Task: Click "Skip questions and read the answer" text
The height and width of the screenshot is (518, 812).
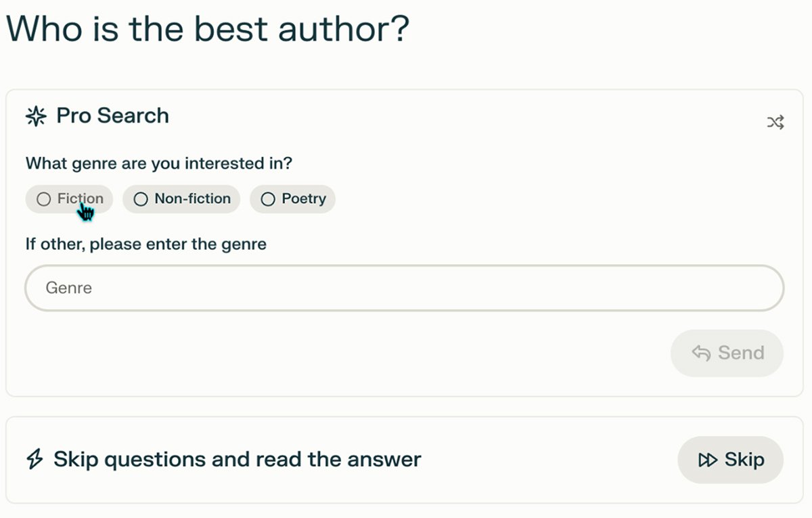Action: 237,460
